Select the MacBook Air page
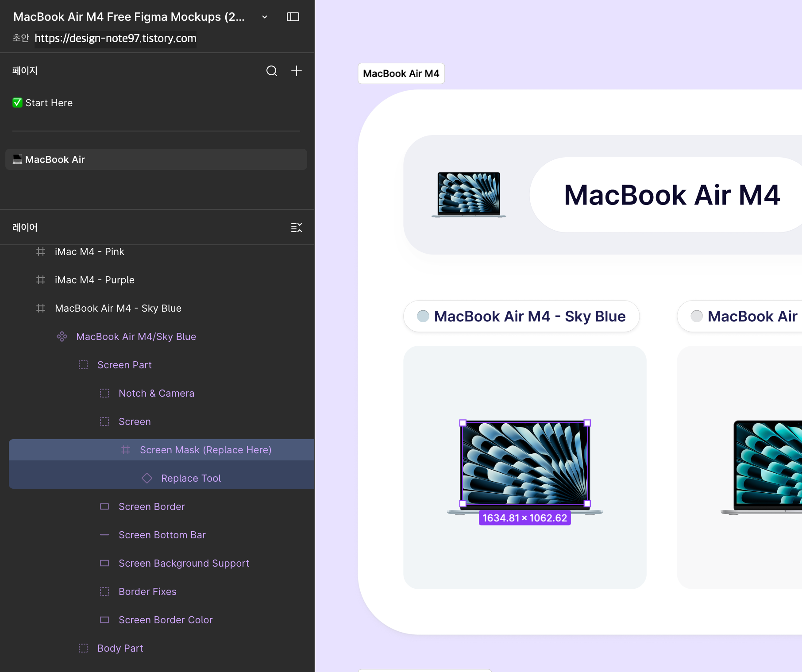 point(156,159)
